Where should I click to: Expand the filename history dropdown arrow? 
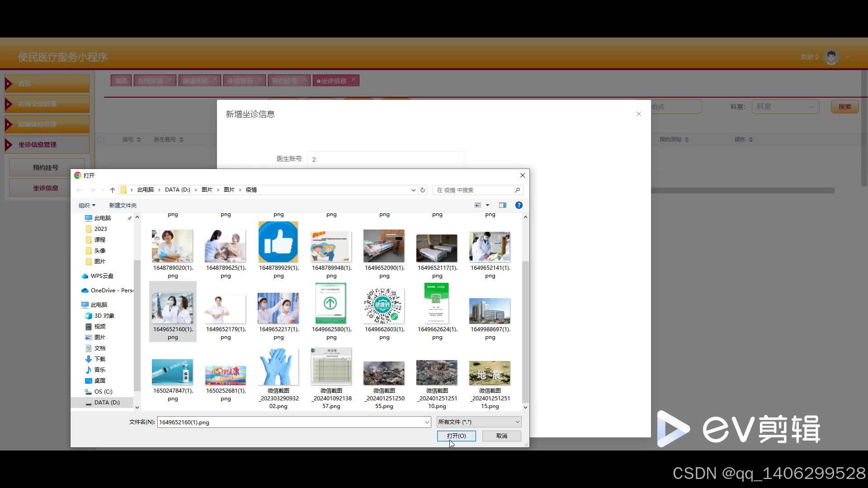click(426, 422)
